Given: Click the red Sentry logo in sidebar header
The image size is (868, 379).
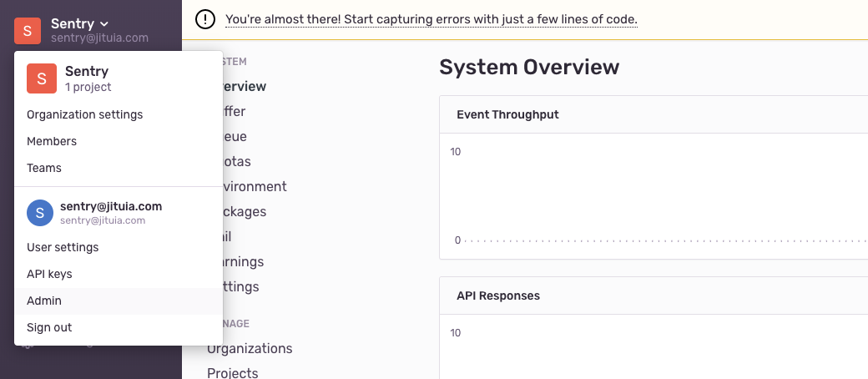Looking at the screenshot, I should (28, 30).
